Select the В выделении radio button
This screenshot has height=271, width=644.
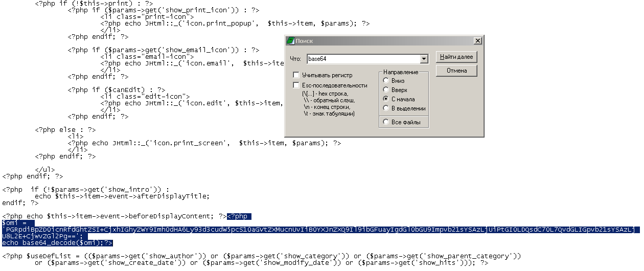pos(386,108)
